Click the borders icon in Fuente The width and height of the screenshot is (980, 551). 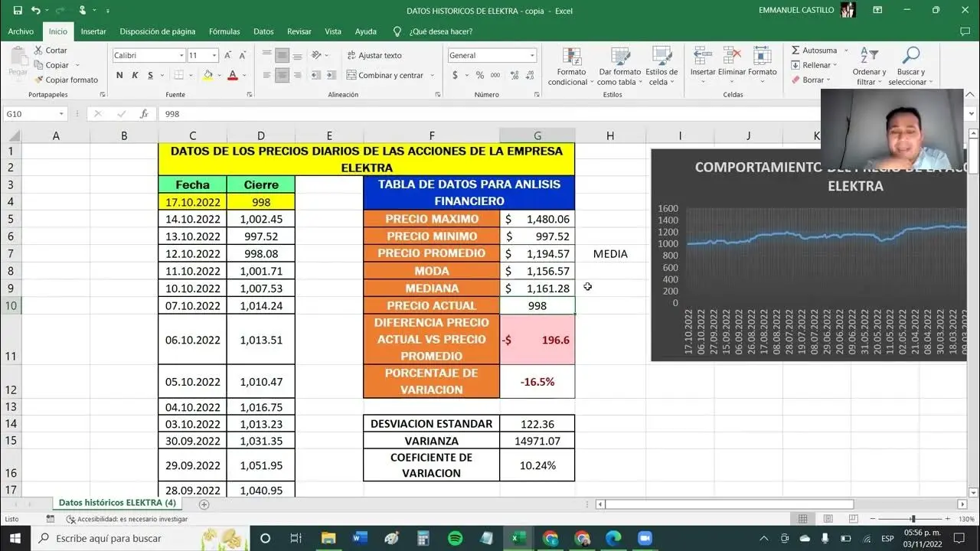(178, 75)
